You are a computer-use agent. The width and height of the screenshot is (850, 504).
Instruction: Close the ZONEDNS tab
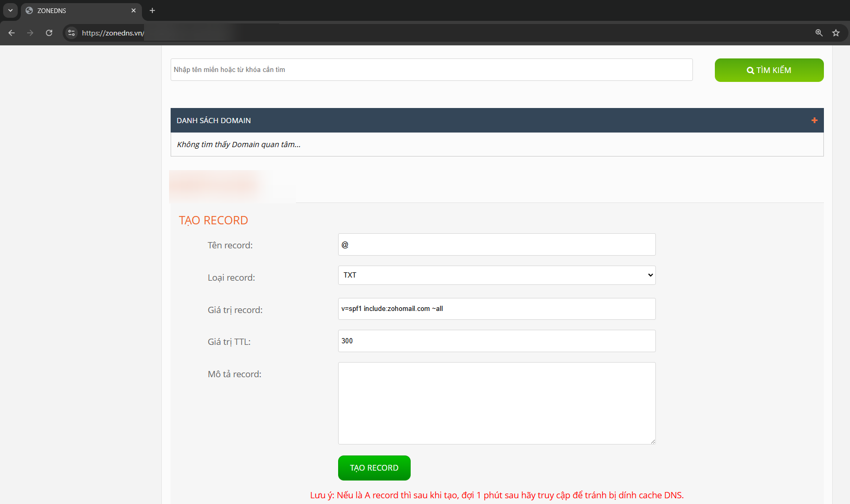pos(134,10)
